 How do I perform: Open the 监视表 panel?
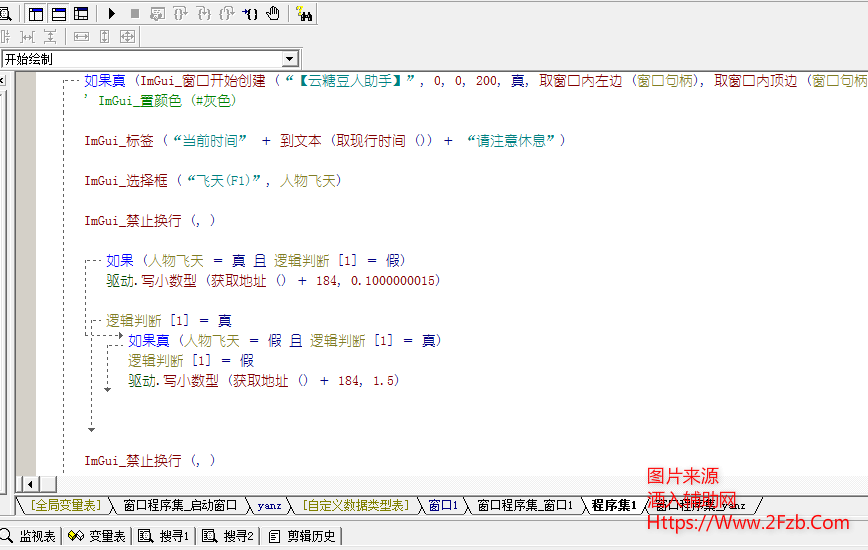pos(31,537)
